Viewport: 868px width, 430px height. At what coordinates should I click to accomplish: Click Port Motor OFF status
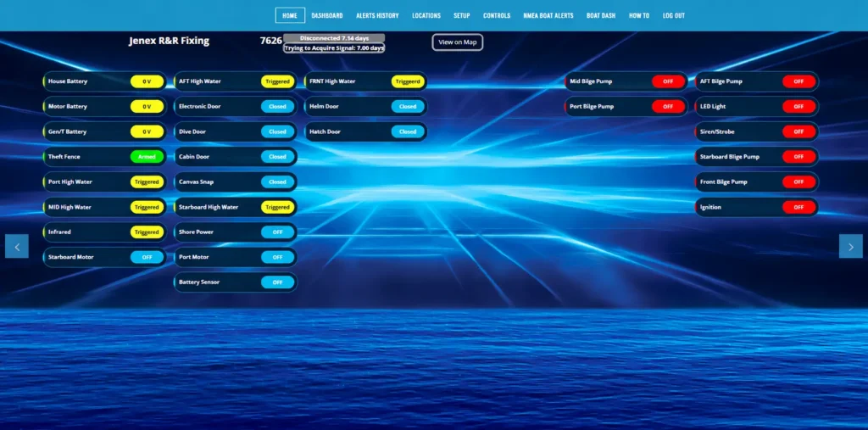click(278, 257)
